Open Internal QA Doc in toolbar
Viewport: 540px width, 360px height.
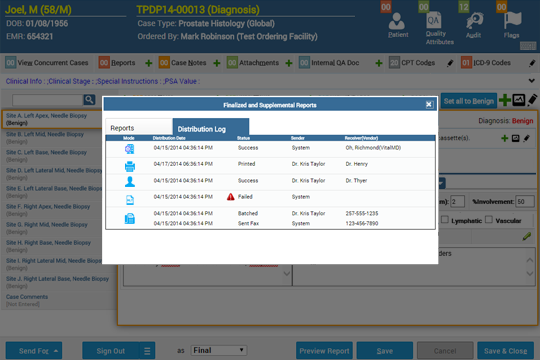pos(329,63)
